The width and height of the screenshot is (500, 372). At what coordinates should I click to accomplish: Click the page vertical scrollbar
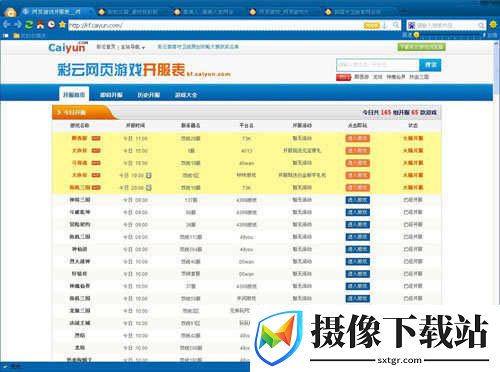(496, 167)
